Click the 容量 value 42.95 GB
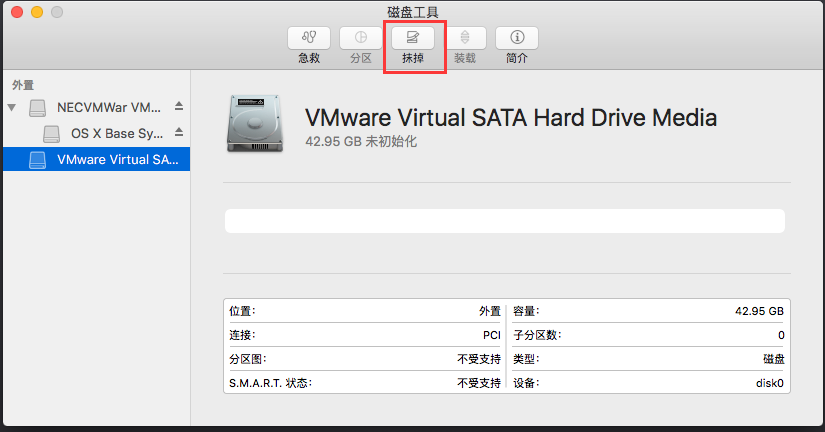The height and width of the screenshot is (432, 825). (759, 311)
